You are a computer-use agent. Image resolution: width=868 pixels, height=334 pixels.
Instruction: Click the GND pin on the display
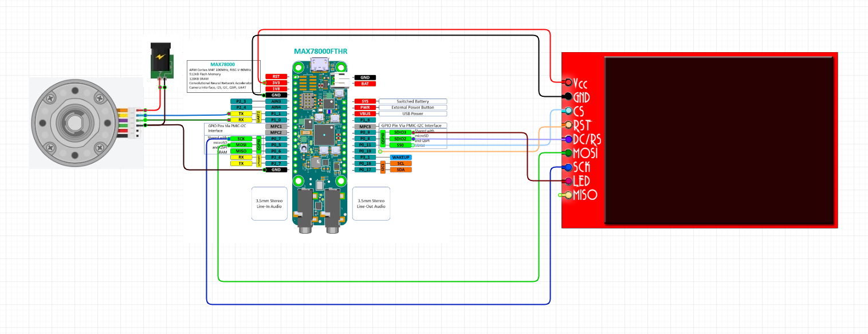coord(568,97)
